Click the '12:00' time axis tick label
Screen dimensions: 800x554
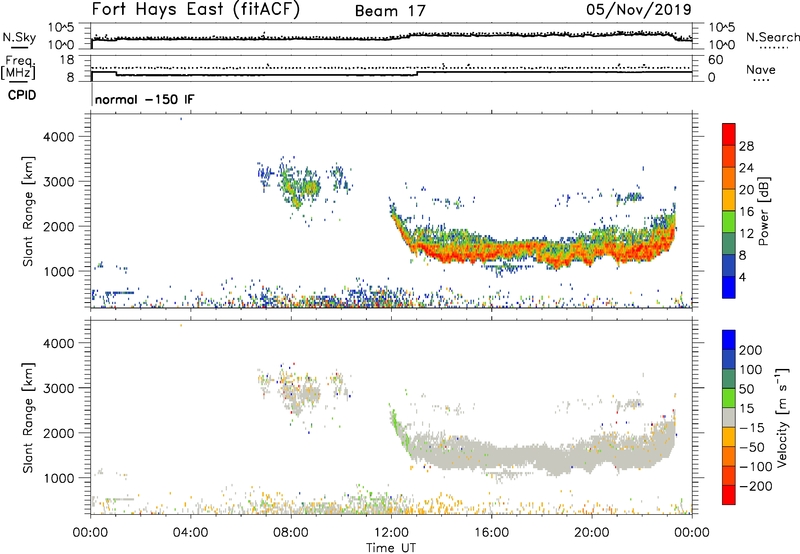pyautogui.click(x=391, y=533)
